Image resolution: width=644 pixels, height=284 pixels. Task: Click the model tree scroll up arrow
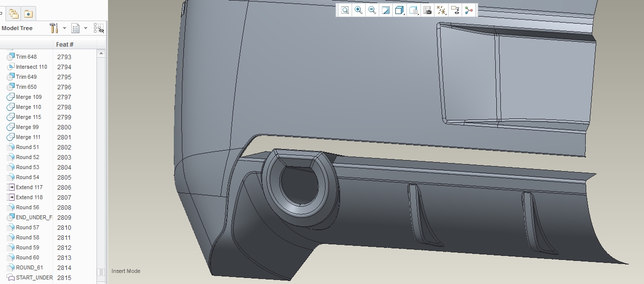101,53
